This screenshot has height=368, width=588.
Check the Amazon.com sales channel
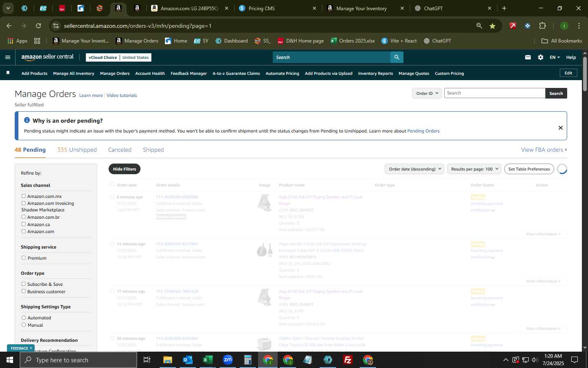(x=24, y=231)
